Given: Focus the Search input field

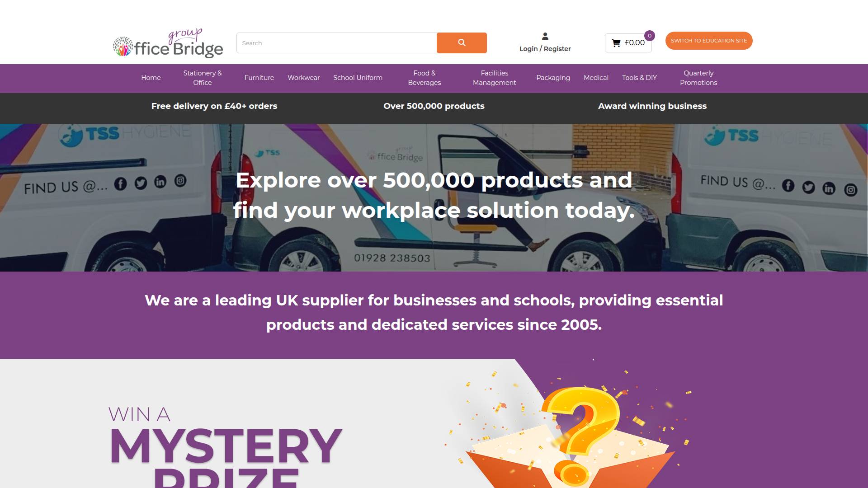Looking at the screenshot, I should (336, 43).
